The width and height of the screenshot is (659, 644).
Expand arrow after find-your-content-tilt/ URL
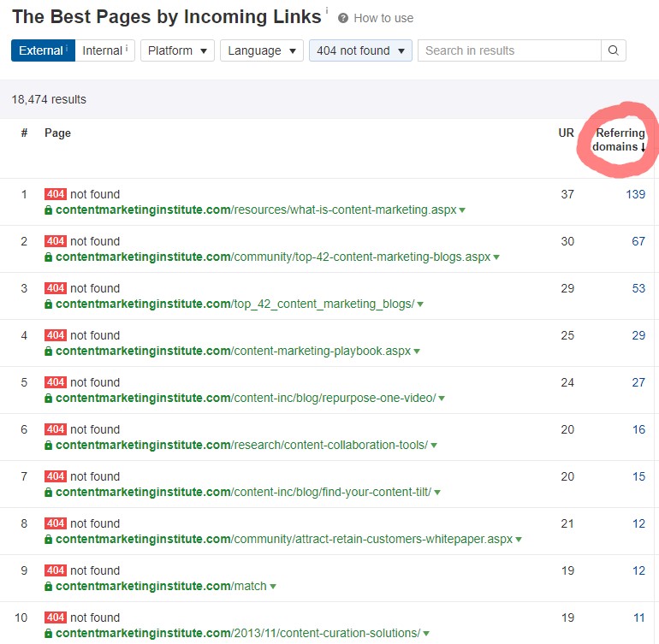437,493
